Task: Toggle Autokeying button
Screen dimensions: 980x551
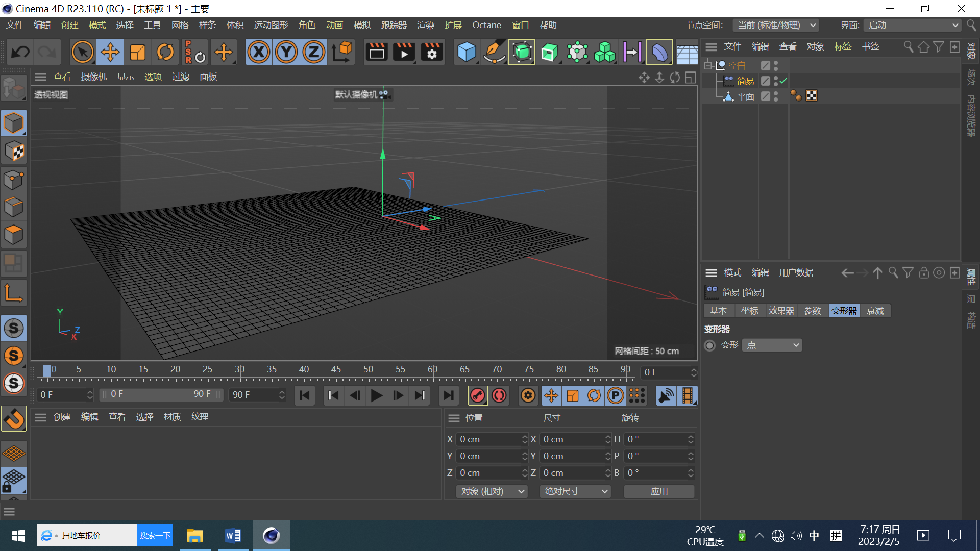Action: [x=499, y=395]
